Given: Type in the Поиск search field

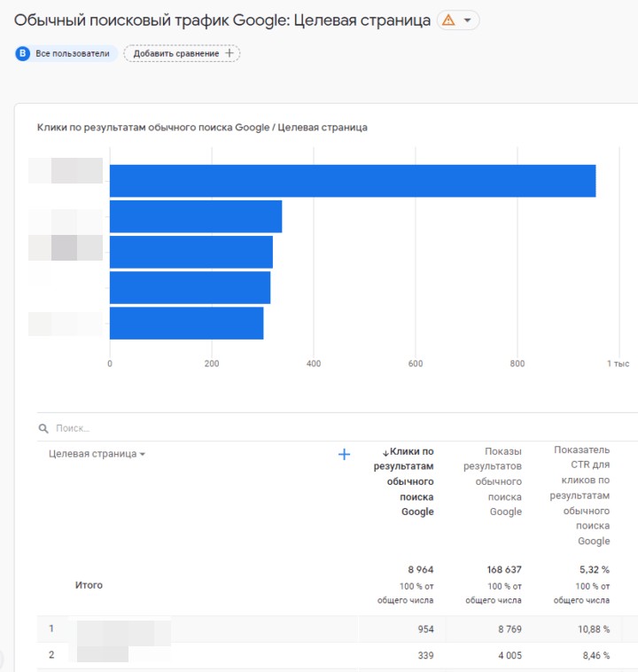Looking at the screenshot, I should 177,428.
